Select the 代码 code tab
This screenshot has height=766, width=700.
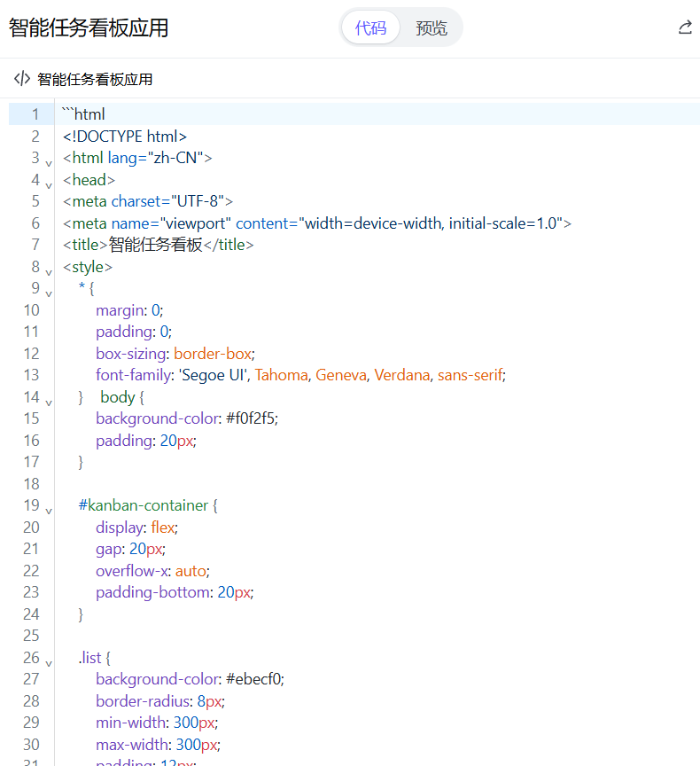click(x=370, y=27)
